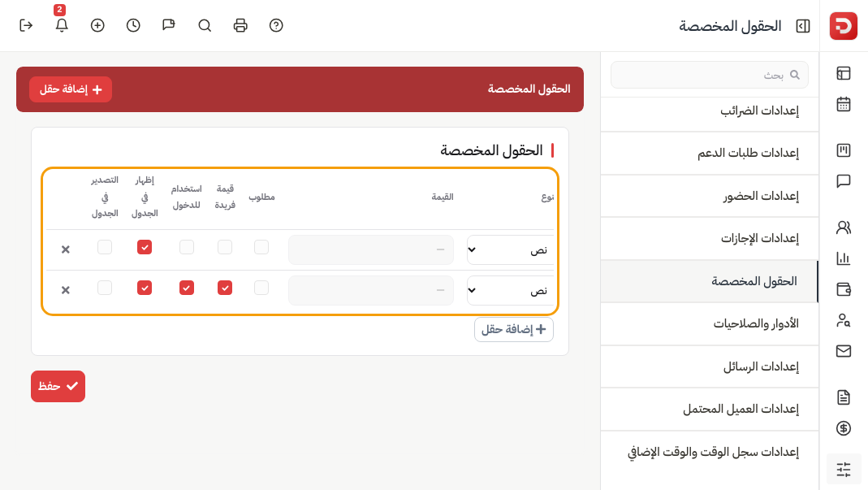The width and height of the screenshot is (868, 490).
Task: Open the dashboard layout icon in right rail
Action: (843, 73)
